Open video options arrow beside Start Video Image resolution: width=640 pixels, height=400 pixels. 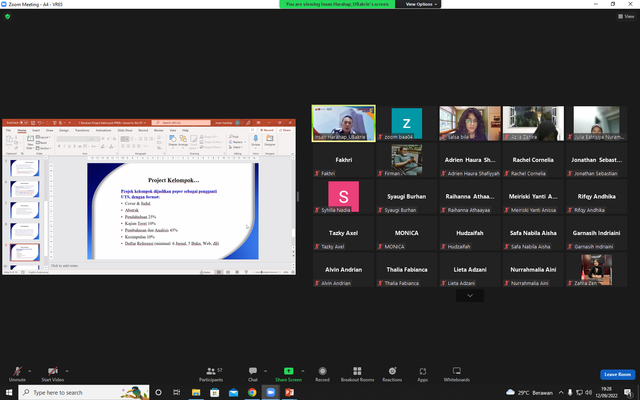point(67,371)
